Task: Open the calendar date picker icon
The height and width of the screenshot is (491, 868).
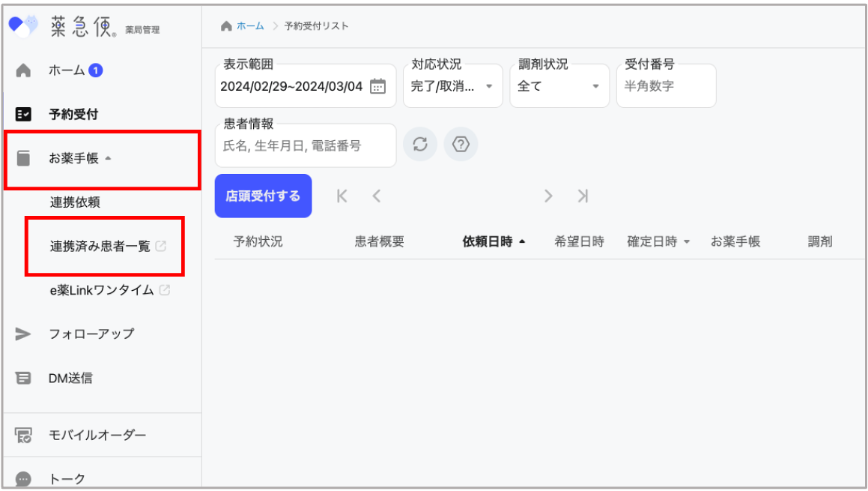Action: (x=378, y=86)
